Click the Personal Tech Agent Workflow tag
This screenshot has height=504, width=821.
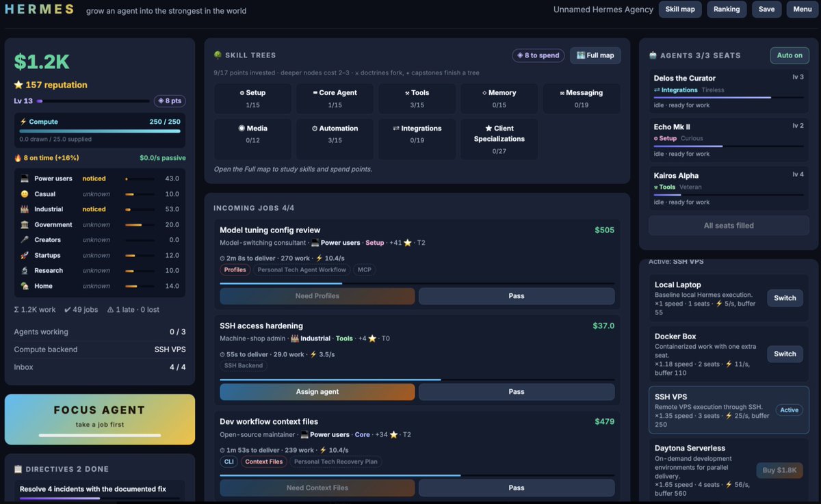click(x=302, y=269)
